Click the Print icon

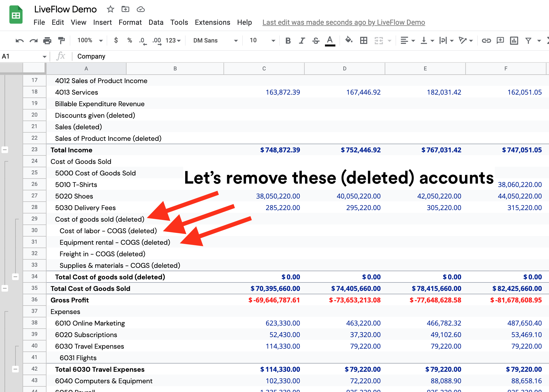pyautogui.click(x=47, y=41)
